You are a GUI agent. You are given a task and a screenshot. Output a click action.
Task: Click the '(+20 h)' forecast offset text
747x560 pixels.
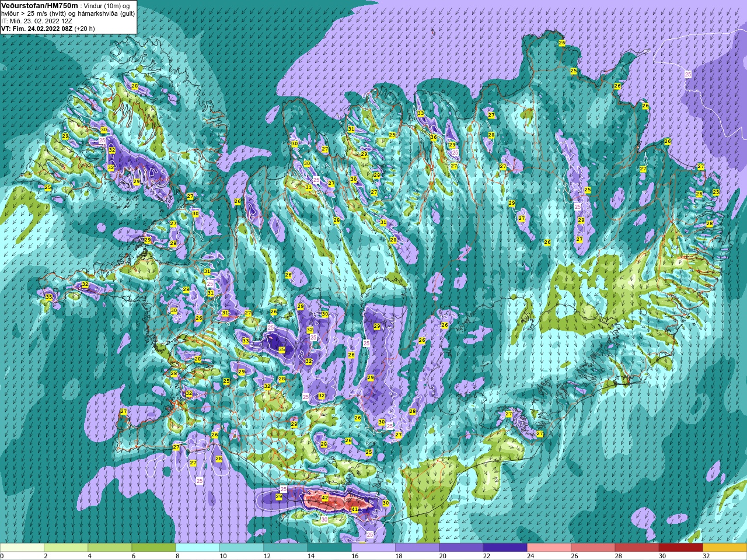85,28
